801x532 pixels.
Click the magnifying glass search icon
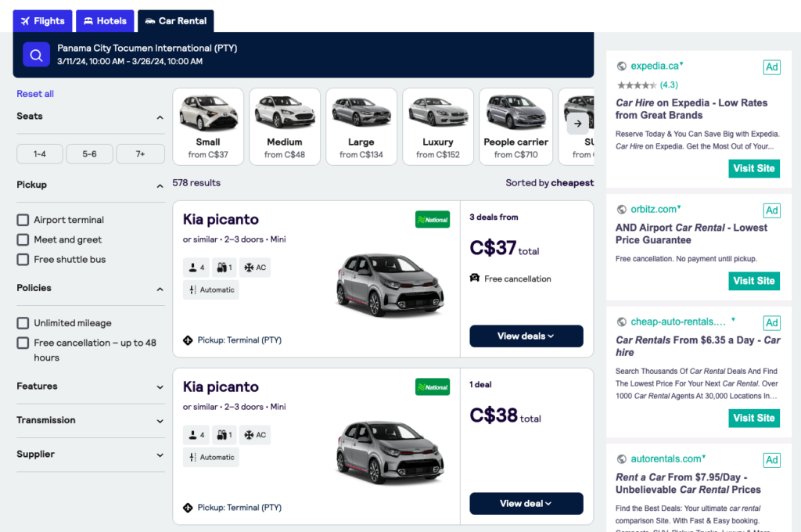pos(36,55)
